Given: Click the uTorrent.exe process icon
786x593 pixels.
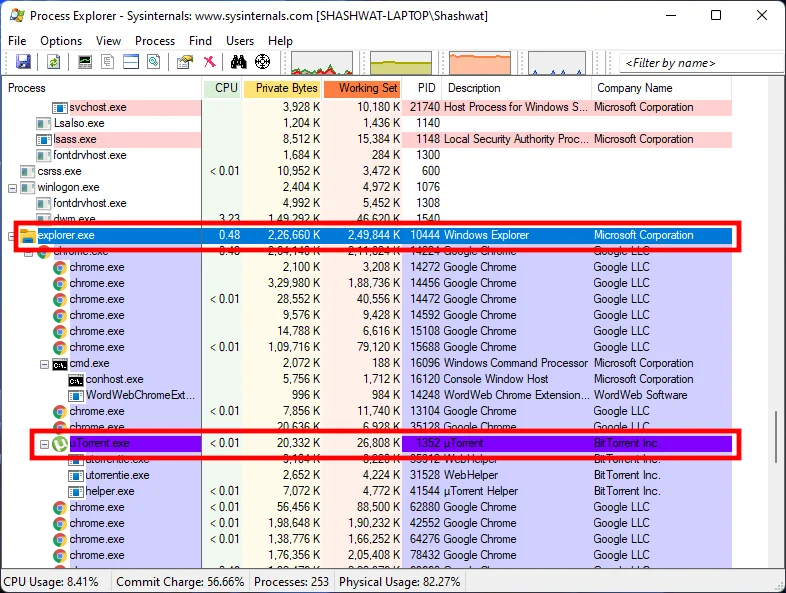Looking at the screenshot, I should (x=60, y=443).
